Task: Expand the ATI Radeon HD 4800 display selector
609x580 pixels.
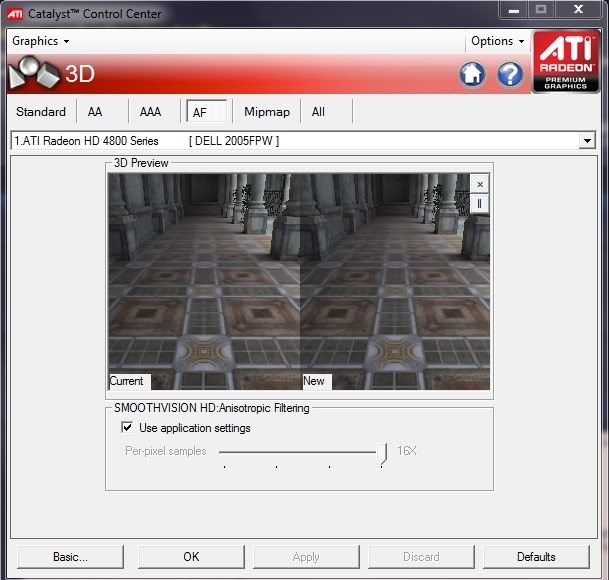Action: [x=587, y=141]
